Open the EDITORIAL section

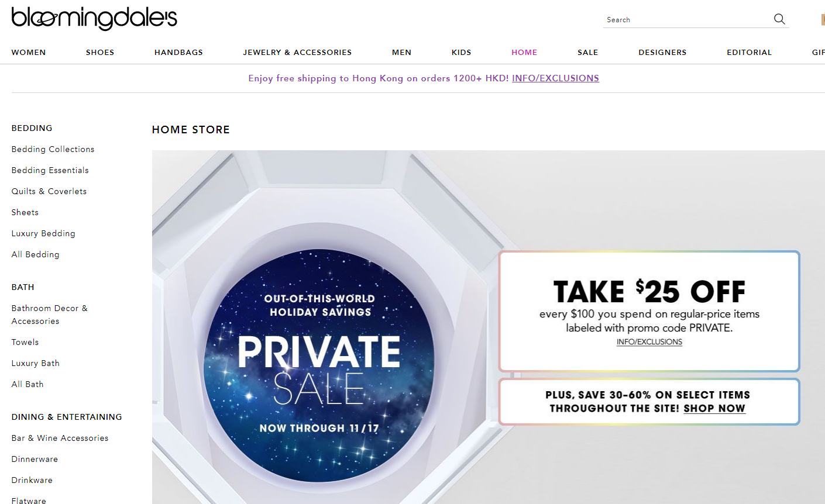[x=749, y=53]
